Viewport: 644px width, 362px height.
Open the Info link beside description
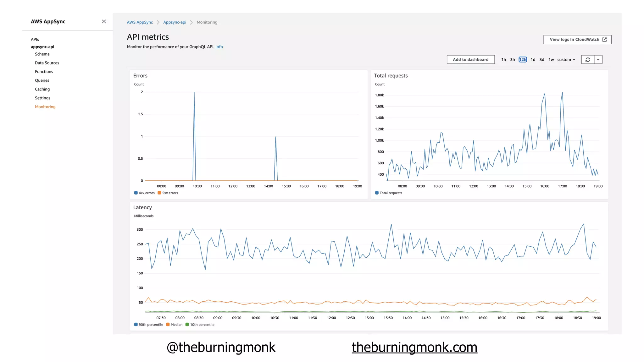(219, 47)
